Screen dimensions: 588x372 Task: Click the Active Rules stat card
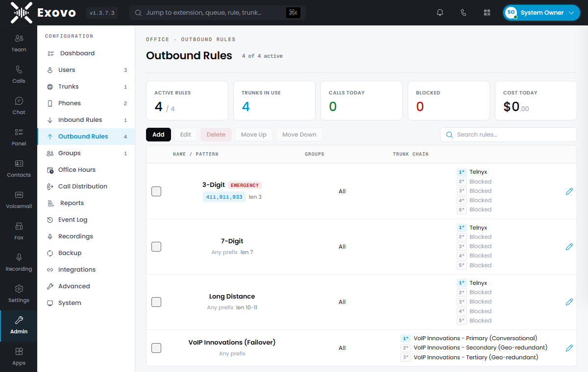pos(187,101)
